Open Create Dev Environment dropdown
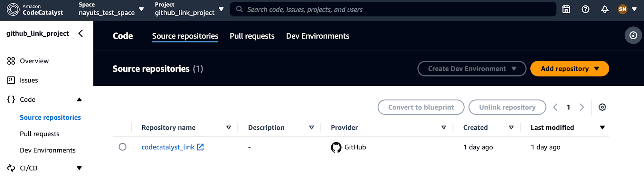The image size is (644, 183). click(x=472, y=69)
